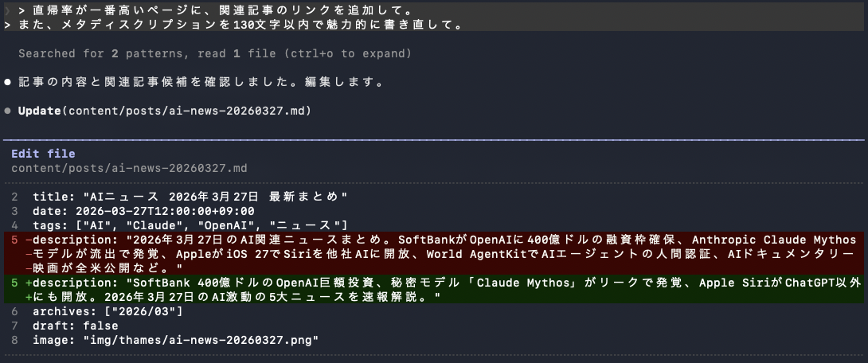
Task: Click the 'draft: false' line
Action: click(76, 326)
